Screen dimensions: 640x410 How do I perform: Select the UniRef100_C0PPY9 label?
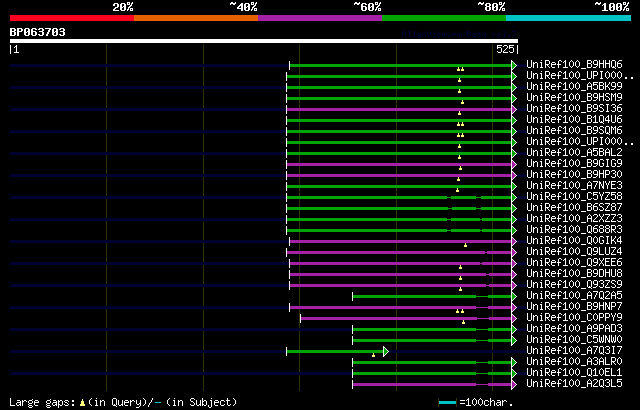(574, 318)
